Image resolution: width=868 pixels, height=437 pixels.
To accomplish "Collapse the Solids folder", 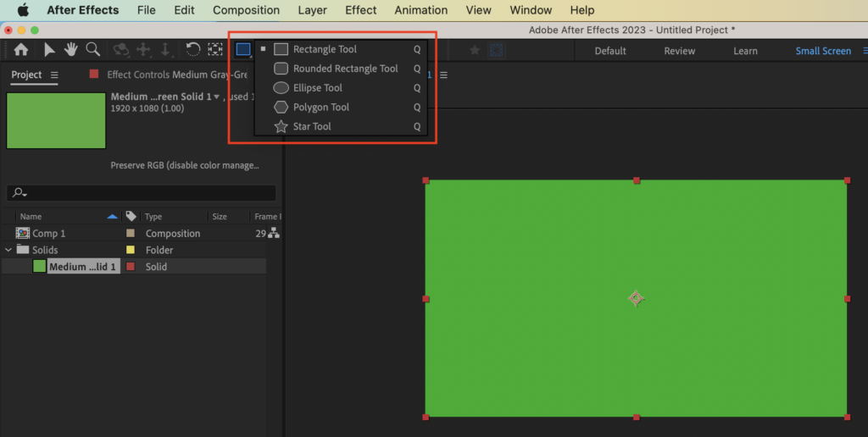I will (x=8, y=250).
